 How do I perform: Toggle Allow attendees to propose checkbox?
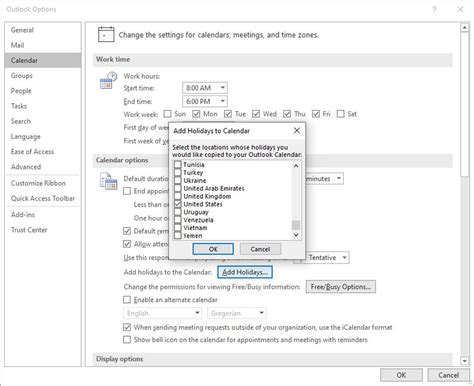(x=127, y=244)
